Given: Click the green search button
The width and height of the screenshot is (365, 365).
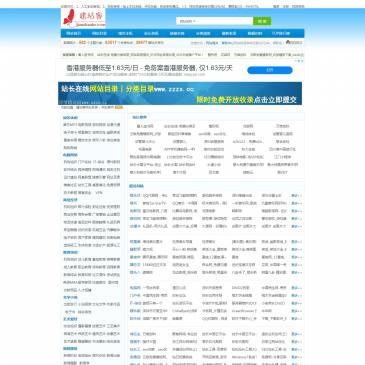Looking at the screenshot, I should tap(262, 21).
